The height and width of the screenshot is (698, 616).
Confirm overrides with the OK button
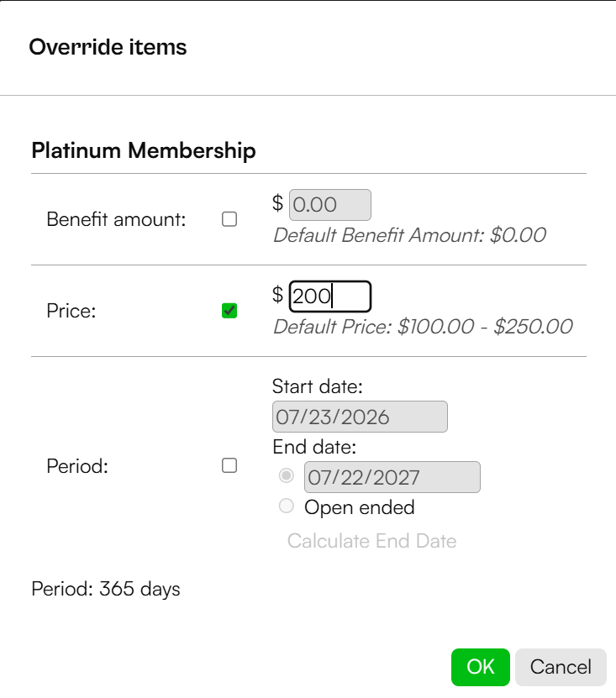(x=480, y=667)
